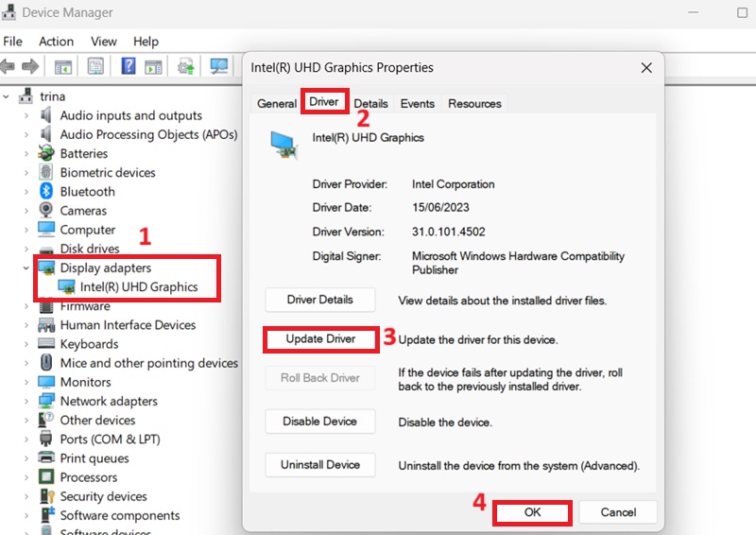Click the blue Help question-mark icon
The height and width of the screenshot is (535, 756).
[129, 65]
